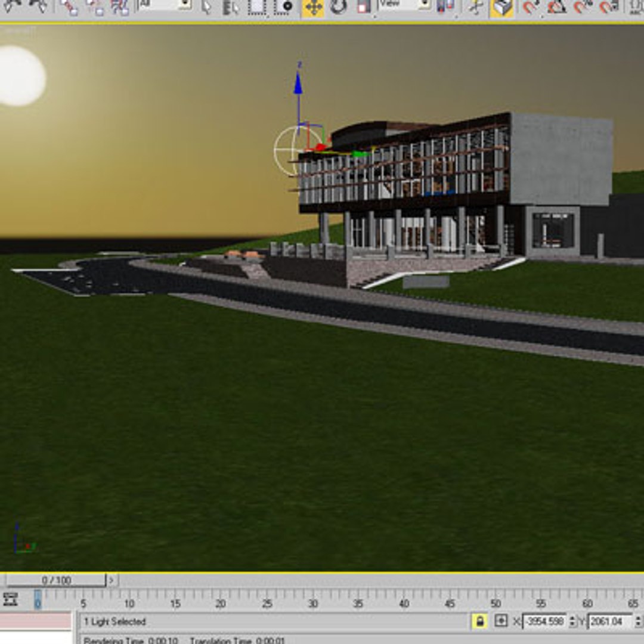This screenshot has width=644, height=644.
Task: Click the Use Pivot Point Center button
Action: [x=445, y=6]
